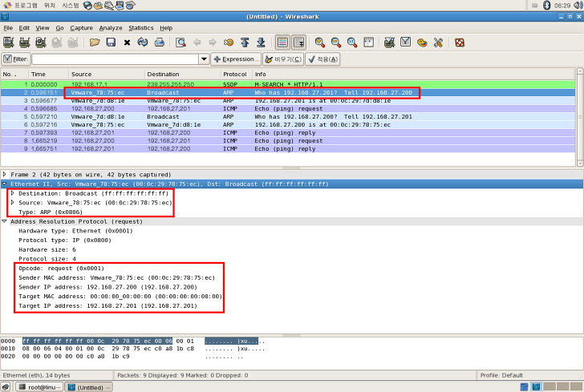The width and height of the screenshot is (584, 392).
Task: Print packets printer icon
Action: point(160,42)
